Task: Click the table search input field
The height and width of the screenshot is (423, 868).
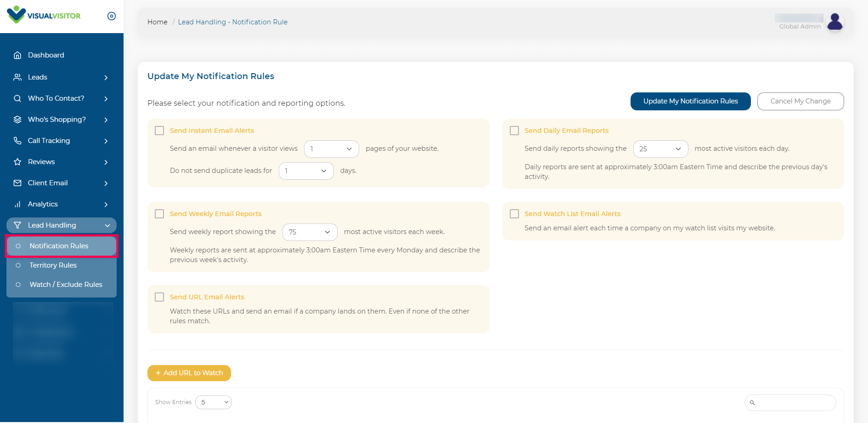Action: (790, 403)
